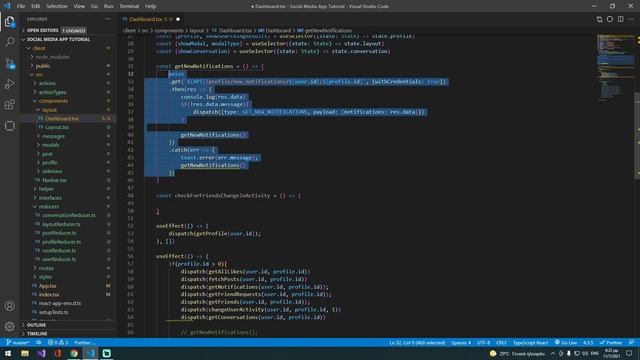This screenshot has width=640, height=360.
Task: Expand the actionTypes folder
Action: click(x=68, y=92)
